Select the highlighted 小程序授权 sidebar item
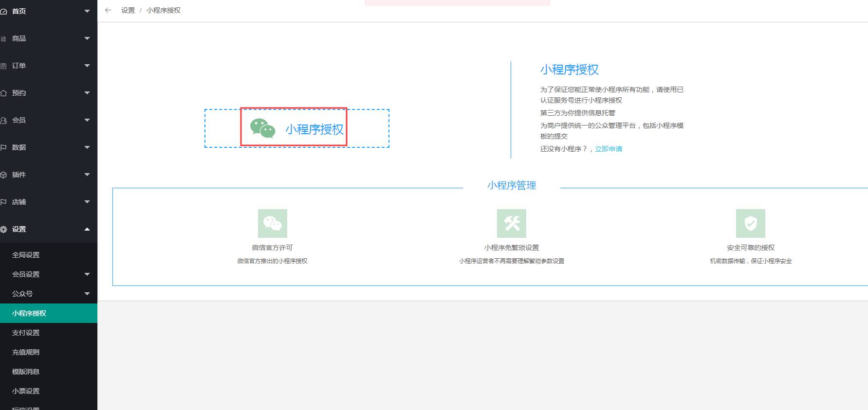The height and width of the screenshot is (410, 868). 49,313
